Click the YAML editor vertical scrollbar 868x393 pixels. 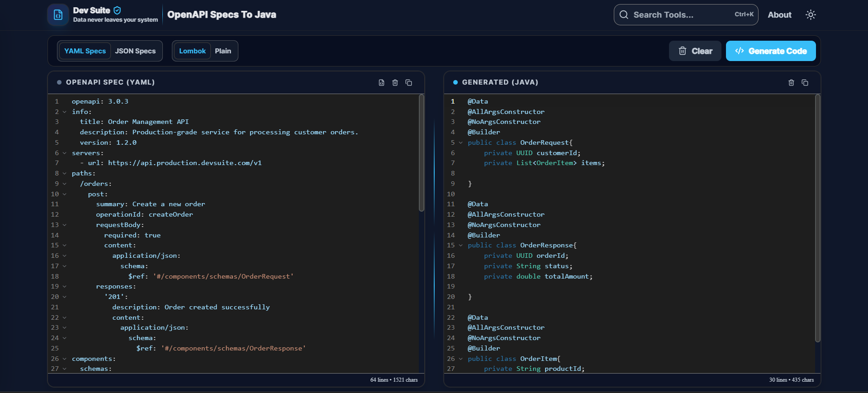422,153
